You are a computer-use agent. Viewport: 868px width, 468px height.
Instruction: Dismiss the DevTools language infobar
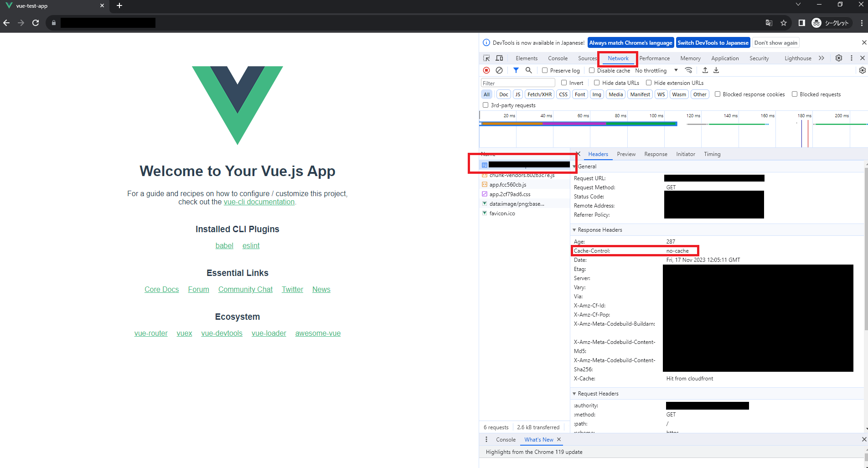pos(864,42)
